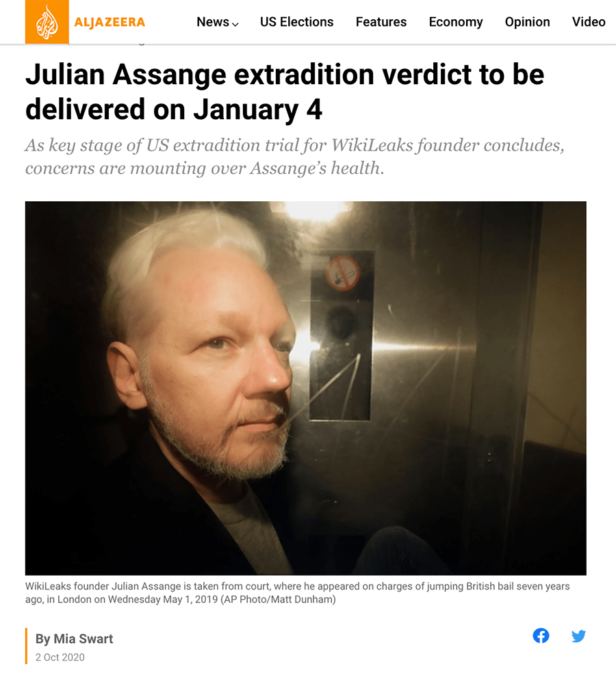616x675 pixels.
Task: Click the orange byline accent bar
Action: tap(26, 646)
